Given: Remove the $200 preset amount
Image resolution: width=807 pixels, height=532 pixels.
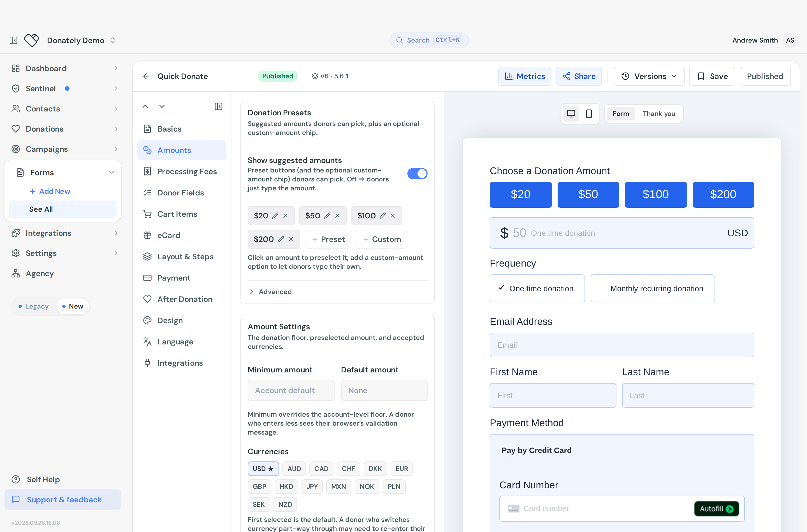Looking at the screenshot, I should (x=291, y=239).
